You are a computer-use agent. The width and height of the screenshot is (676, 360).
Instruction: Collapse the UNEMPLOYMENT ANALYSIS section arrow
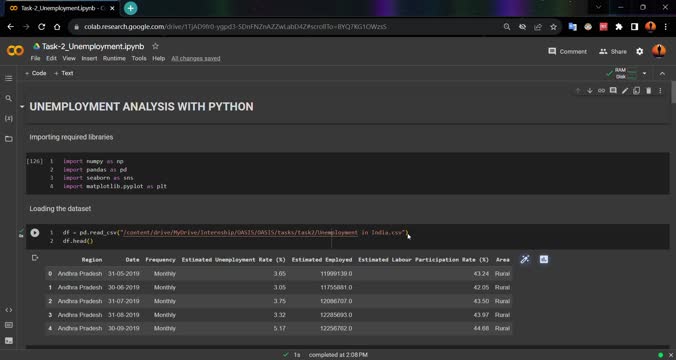[x=22, y=106]
